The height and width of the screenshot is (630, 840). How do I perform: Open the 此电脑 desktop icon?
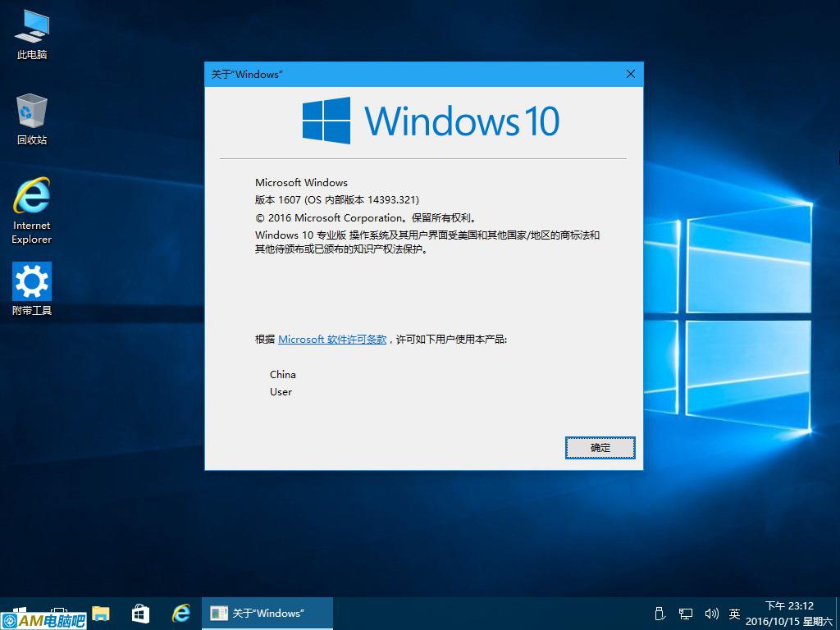tap(32, 34)
